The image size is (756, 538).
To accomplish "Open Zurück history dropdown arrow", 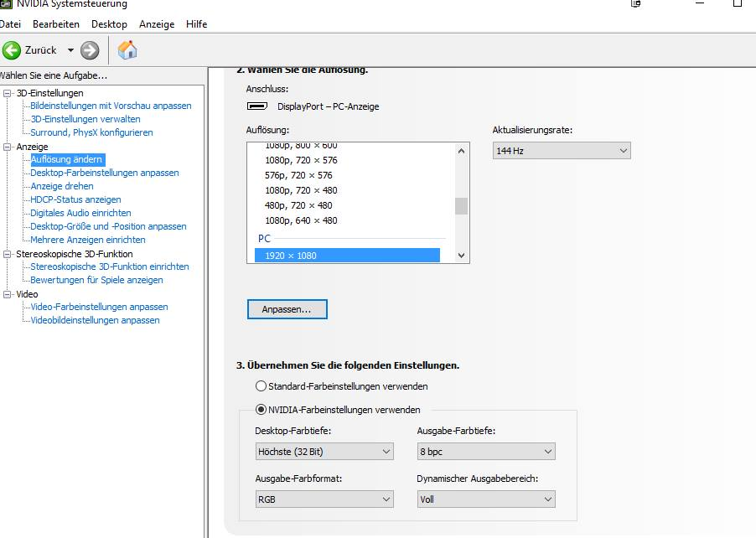I will pos(71,50).
